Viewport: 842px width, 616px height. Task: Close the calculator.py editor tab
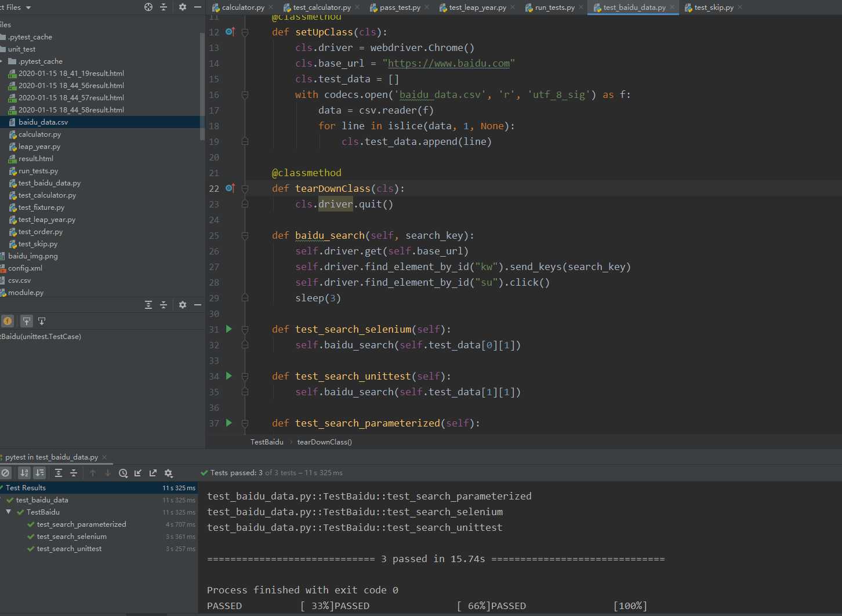point(270,8)
